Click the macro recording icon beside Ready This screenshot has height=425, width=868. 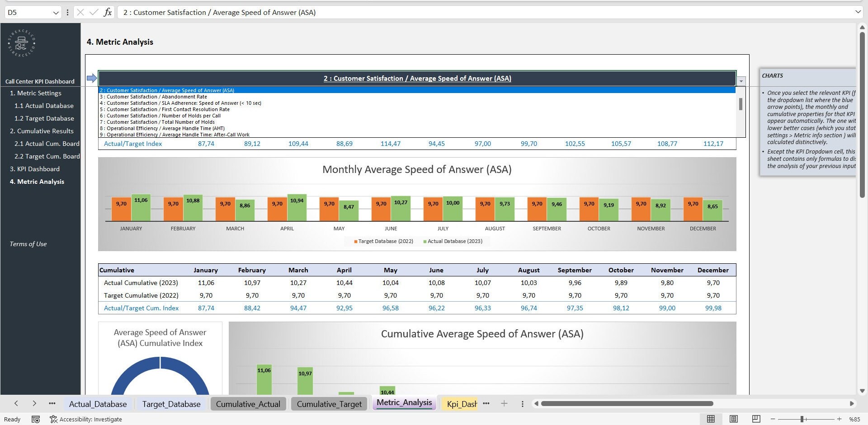tap(36, 419)
